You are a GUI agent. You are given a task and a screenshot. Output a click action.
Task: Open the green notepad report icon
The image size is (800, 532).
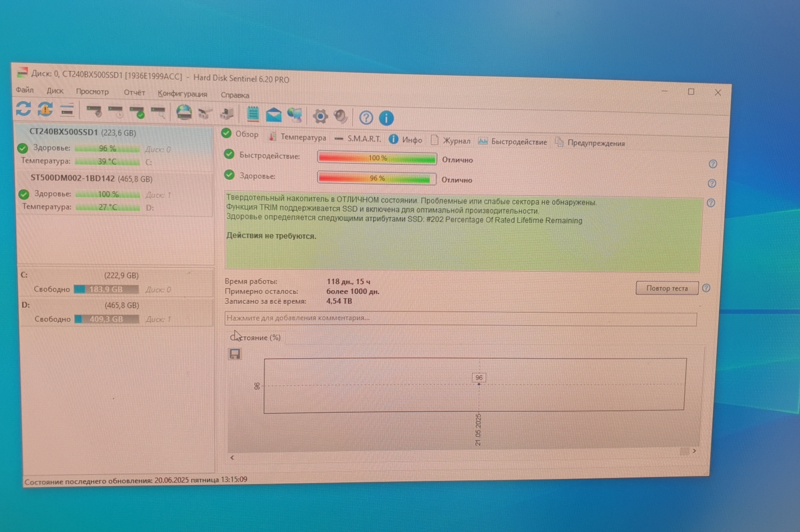pyautogui.click(x=253, y=114)
